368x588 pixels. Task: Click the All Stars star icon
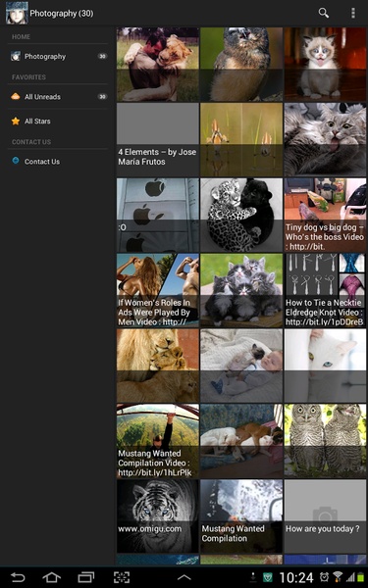pyautogui.click(x=16, y=122)
